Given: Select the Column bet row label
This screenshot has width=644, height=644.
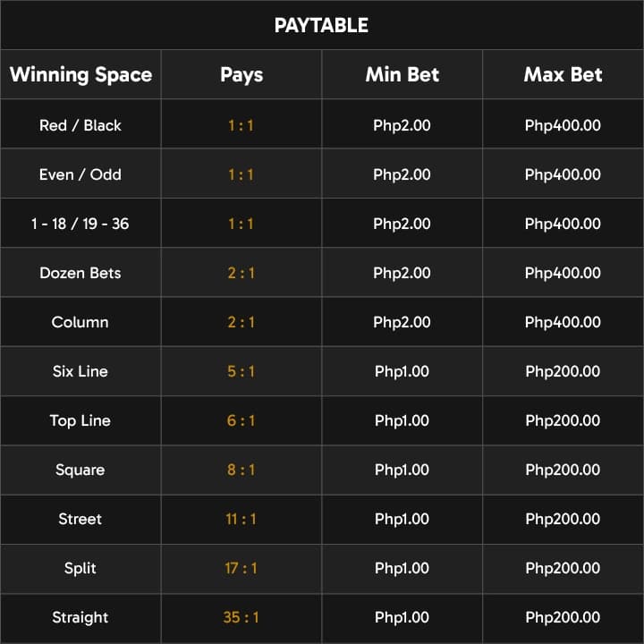Looking at the screenshot, I should point(80,322).
